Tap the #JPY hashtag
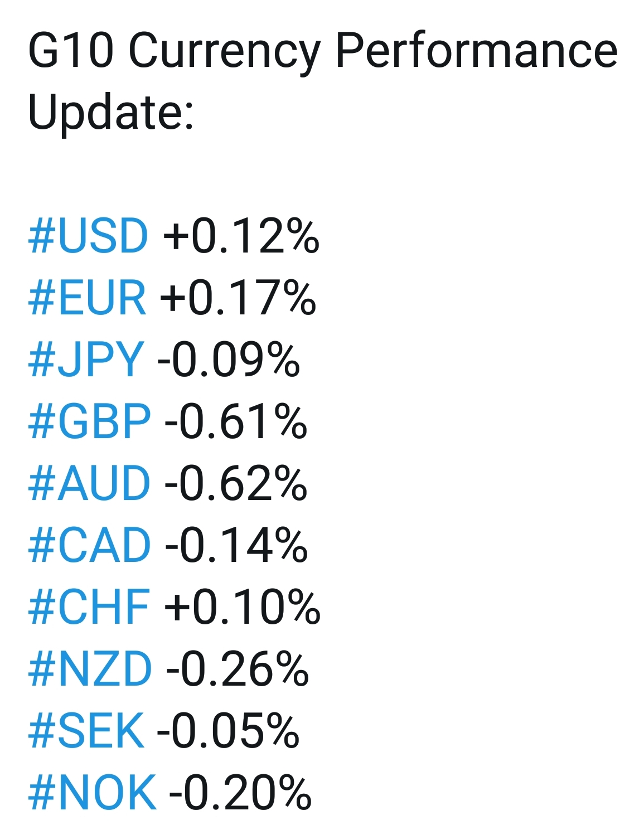 pos(86,360)
